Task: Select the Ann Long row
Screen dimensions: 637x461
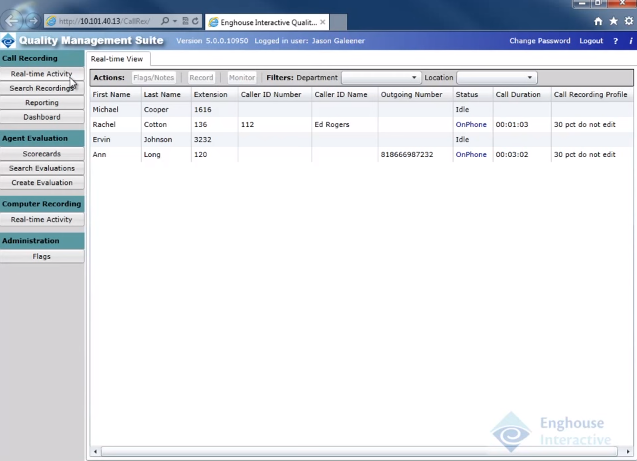Action: click(x=362, y=154)
